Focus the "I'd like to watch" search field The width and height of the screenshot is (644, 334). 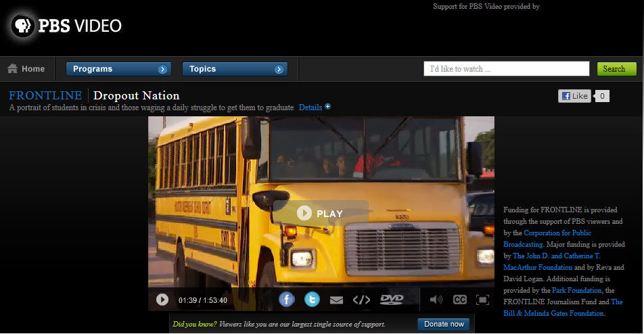click(506, 69)
